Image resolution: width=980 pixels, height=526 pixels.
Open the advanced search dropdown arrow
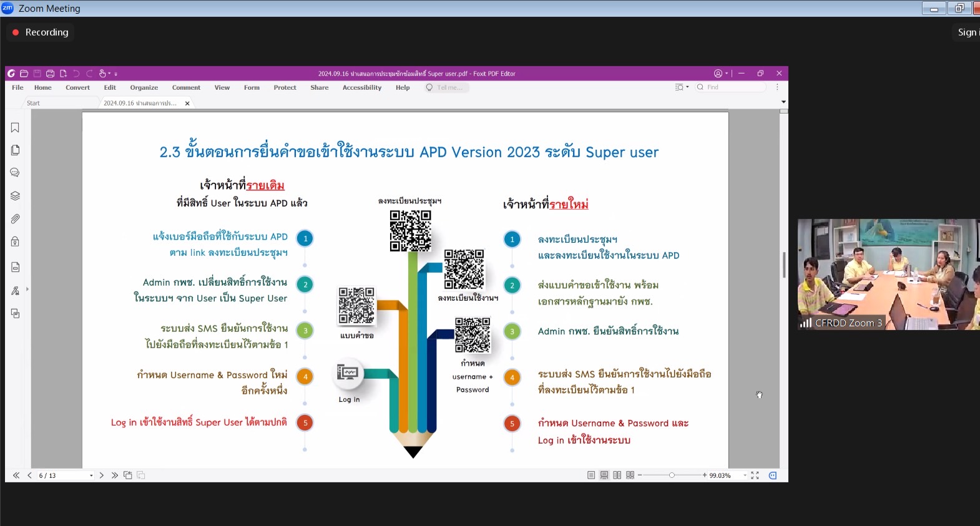point(688,87)
